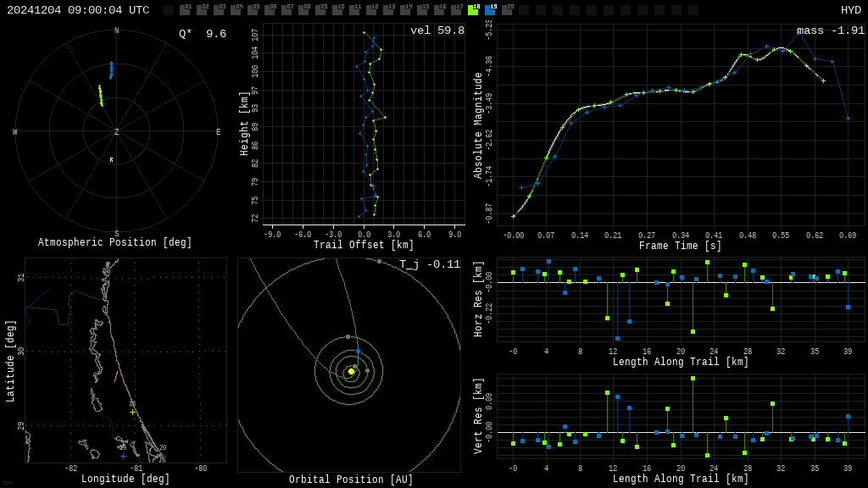Click the green plus marker on map
Image resolution: width=868 pixels, height=488 pixels.
click(x=132, y=413)
